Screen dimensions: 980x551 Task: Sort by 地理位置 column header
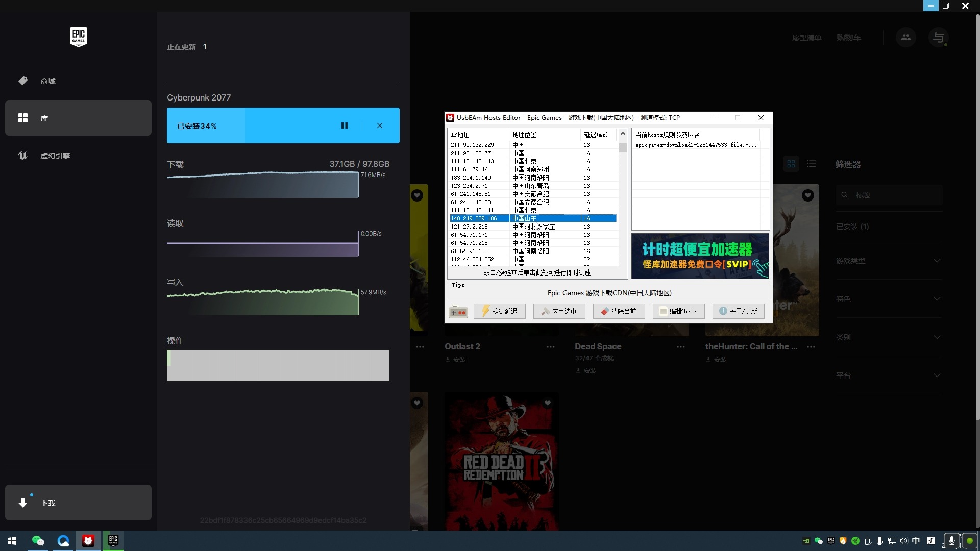545,135
